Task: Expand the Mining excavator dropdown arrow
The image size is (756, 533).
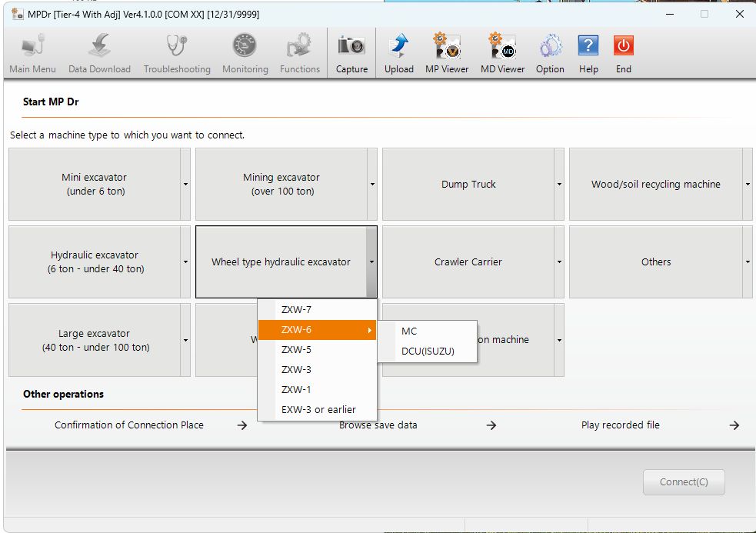Action: [x=372, y=185]
